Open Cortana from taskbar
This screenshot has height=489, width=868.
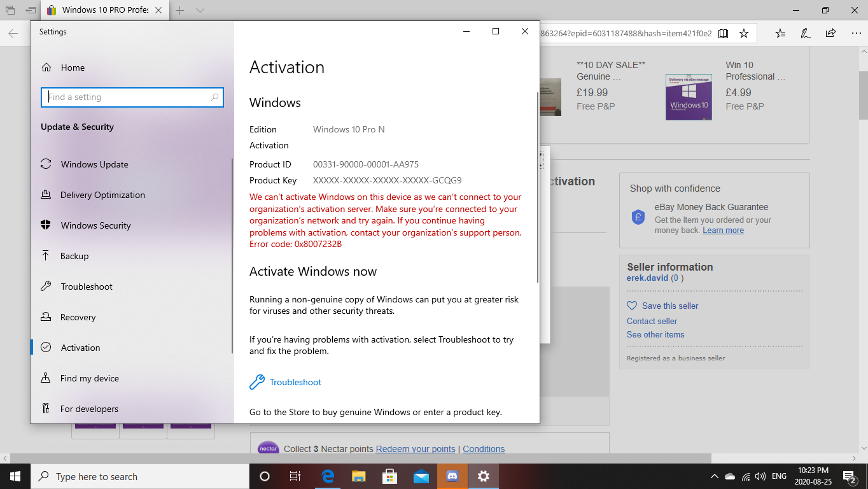(x=265, y=476)
